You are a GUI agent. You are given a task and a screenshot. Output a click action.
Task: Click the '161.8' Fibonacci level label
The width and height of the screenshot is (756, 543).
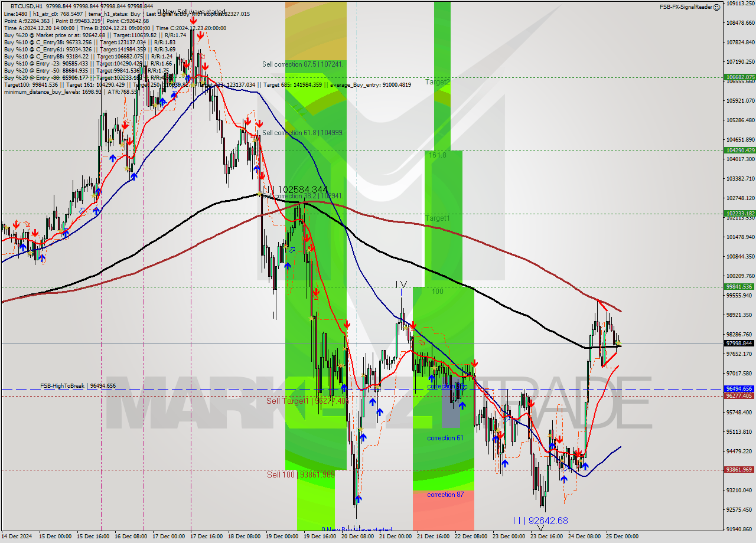(x=438, y=155)
